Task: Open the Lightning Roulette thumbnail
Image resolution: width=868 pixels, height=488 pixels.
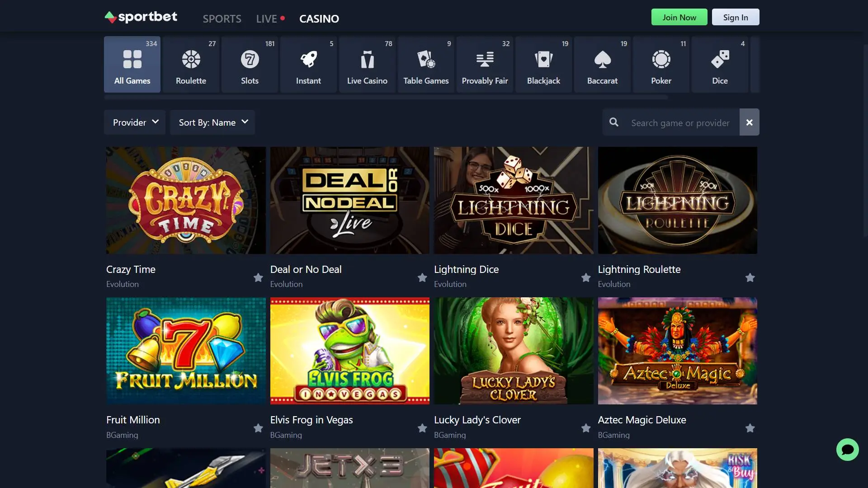Action: click(x=678, y=200)
